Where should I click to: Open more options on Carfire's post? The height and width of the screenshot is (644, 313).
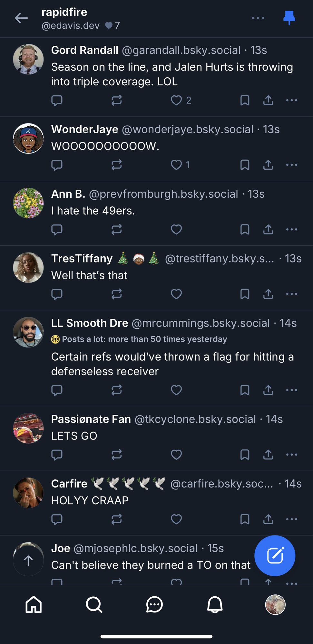pos(291,519)
